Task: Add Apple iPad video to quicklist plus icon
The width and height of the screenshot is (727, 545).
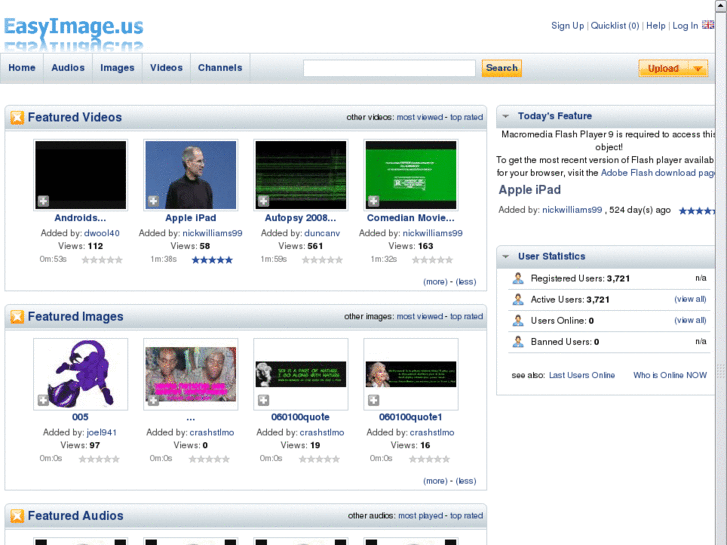Action: click(153, 201)
